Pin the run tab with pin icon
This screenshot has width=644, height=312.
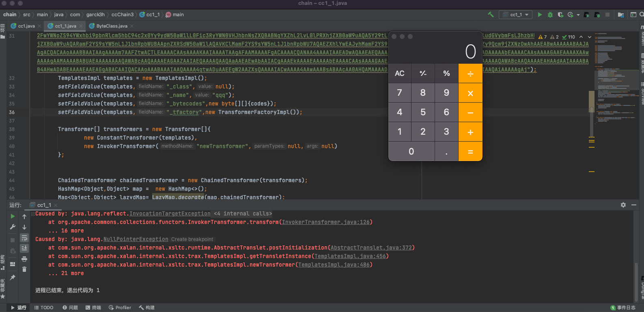(x=13, y=278)
